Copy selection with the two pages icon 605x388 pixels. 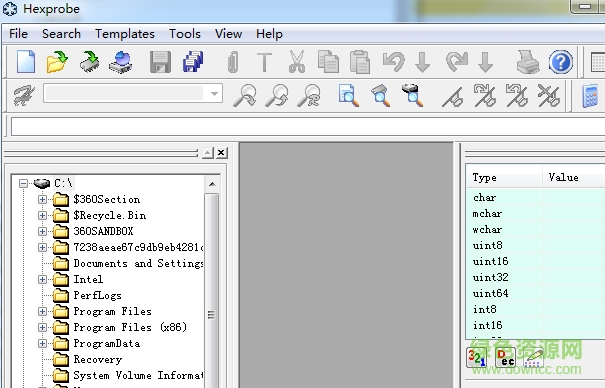[328, 62]
